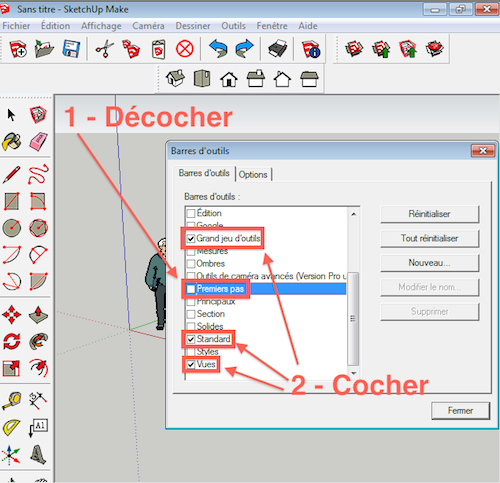Viewport: 500px width, 483px height.
Task: Select the Scale tool
Action: (11, 368)
